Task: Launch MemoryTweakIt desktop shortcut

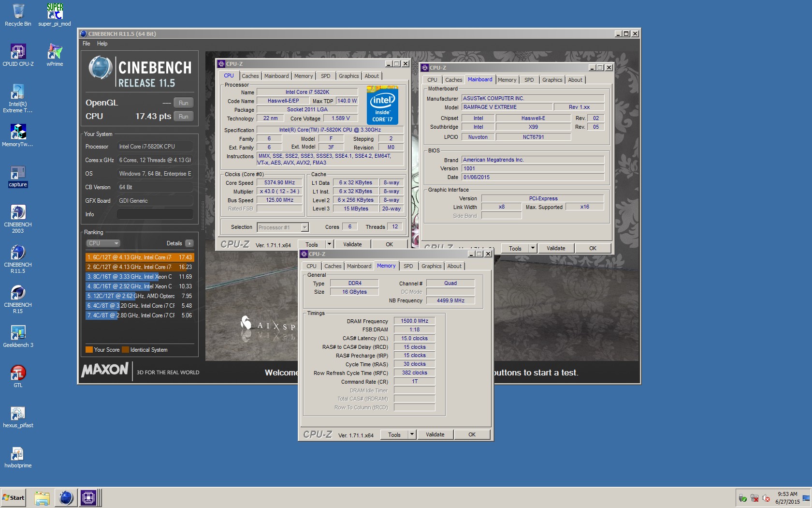Action: (x=18, y=135)
